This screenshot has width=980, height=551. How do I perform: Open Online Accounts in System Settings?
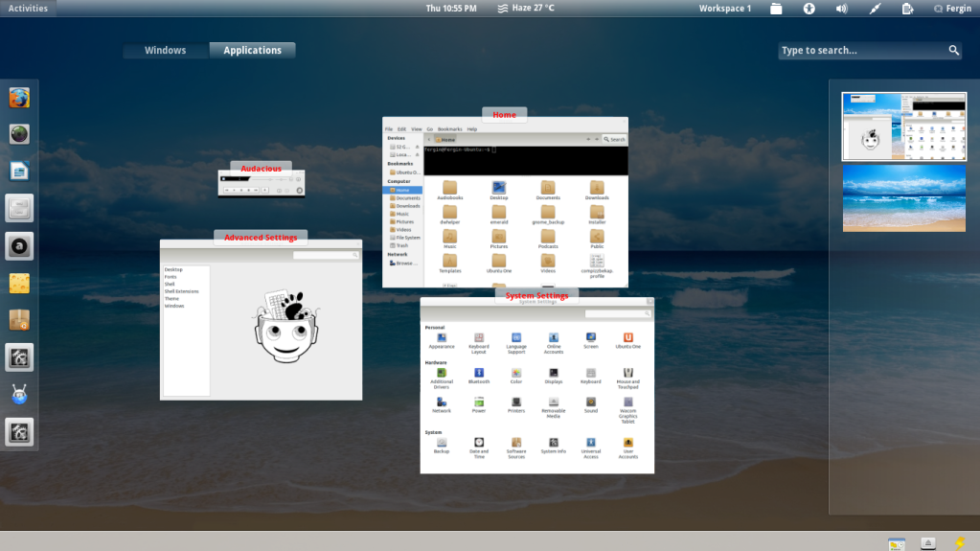click(553, 343)
